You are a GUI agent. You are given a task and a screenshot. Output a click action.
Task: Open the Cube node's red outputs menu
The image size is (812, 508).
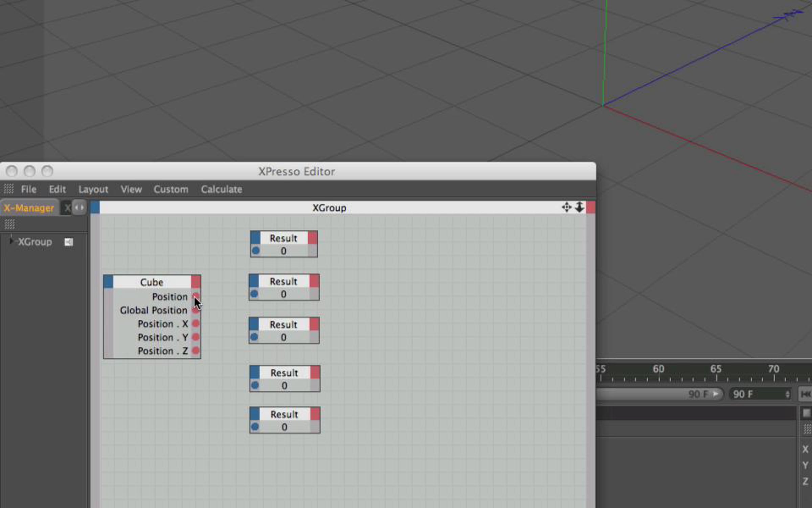[x=196, y=282]
